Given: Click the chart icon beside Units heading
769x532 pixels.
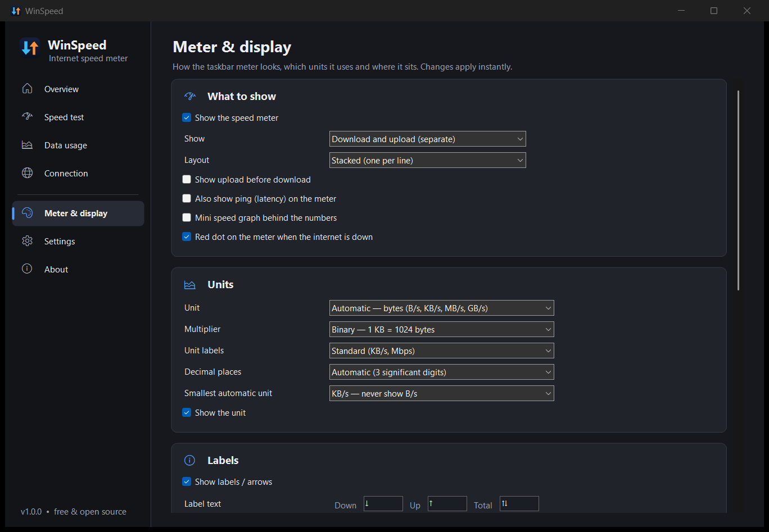Looking at the screenshot, I should 190,285.
